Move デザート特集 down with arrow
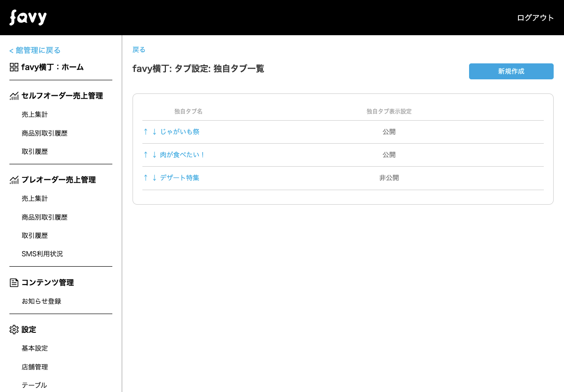 154,178
